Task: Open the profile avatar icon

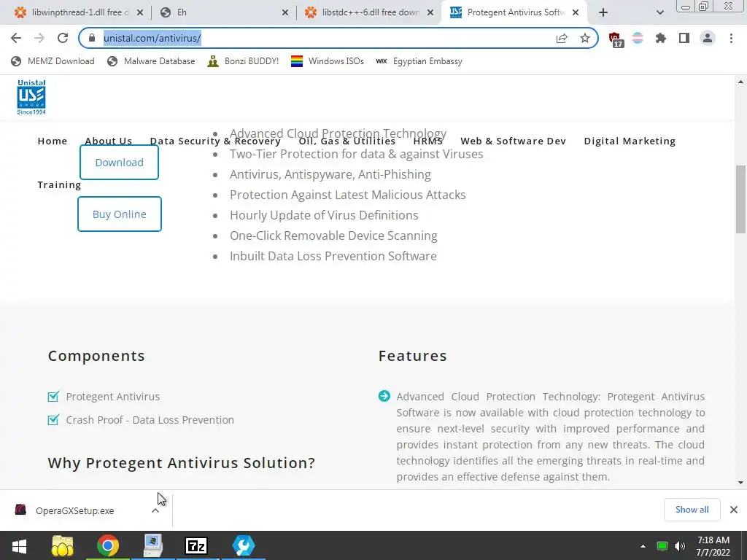Action: point(708,38)
